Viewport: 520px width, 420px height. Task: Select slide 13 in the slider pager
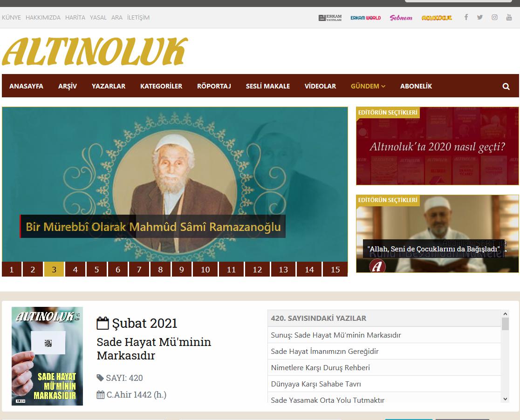point(283,270)
